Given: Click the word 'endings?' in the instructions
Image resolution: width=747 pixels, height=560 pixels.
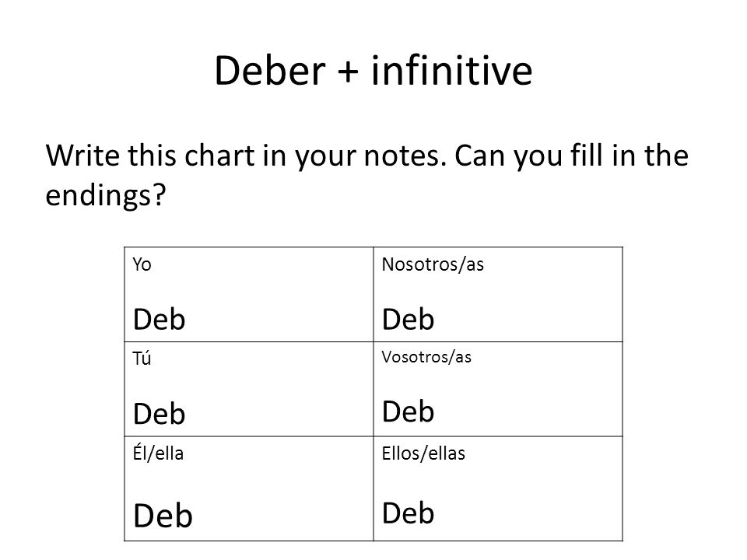Looking at the screenshot, I should (106, 195).
